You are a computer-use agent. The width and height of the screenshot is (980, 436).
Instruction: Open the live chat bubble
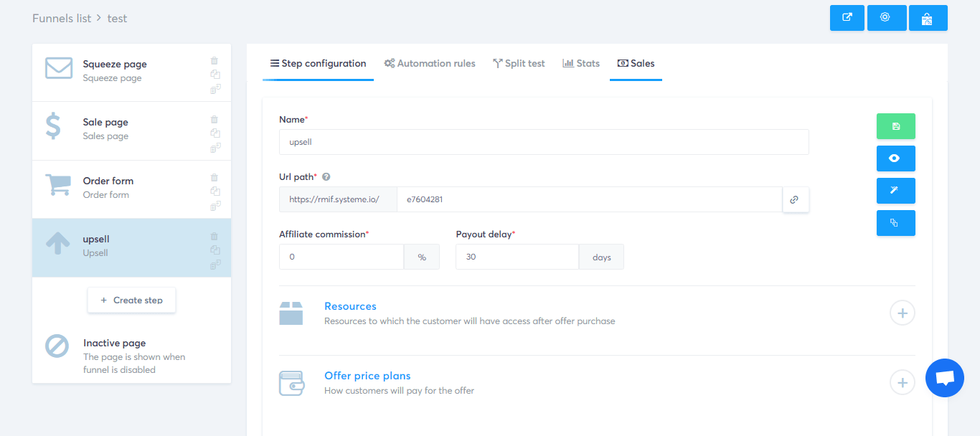(x=945, y=378)
